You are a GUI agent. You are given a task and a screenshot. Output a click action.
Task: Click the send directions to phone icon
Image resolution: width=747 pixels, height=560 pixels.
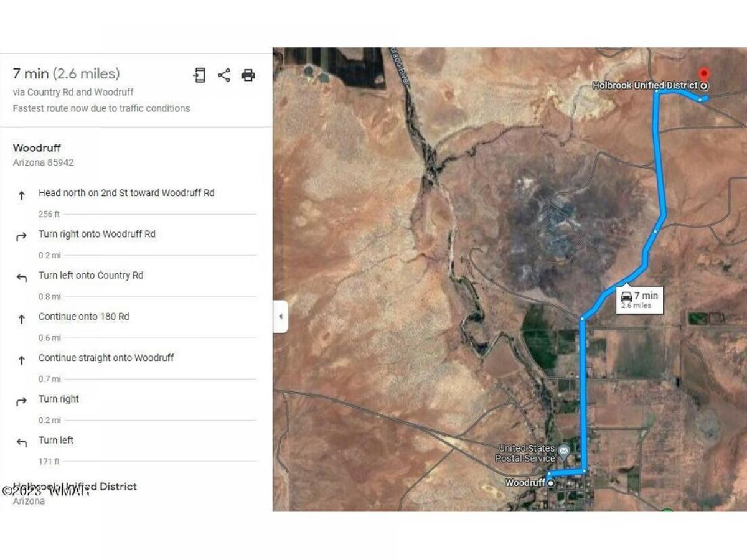(199, 75)
